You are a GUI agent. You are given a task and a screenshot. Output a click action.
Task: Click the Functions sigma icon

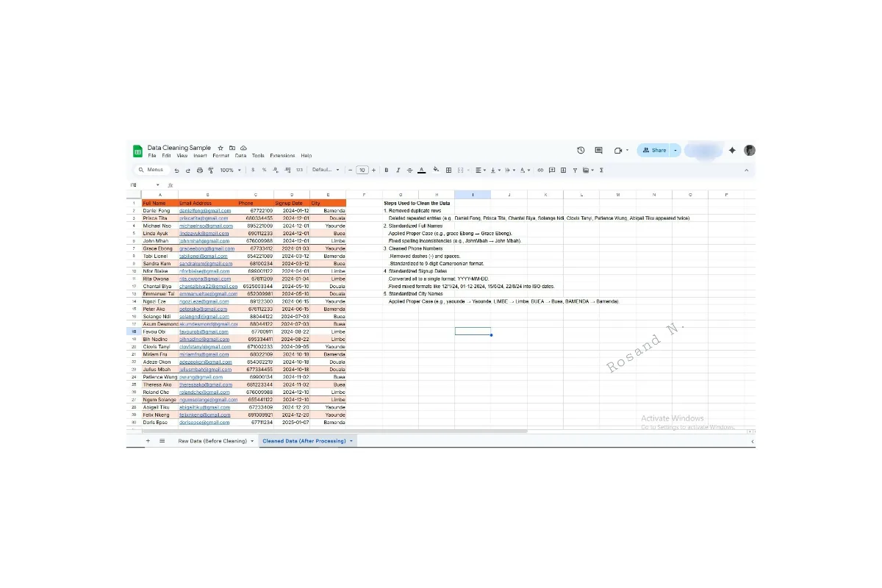click(x=602, y=170)
